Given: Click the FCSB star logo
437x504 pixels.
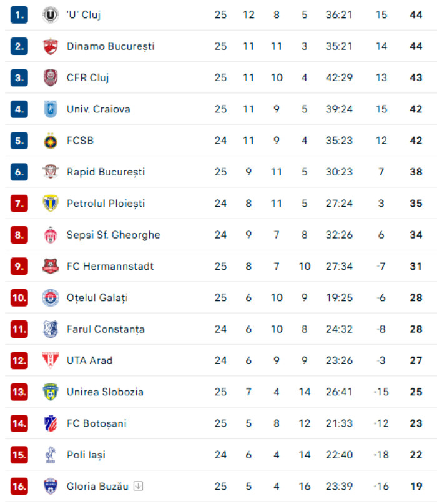Looking at the screenshot, I should pyautogui.click(x=51, y=141).
